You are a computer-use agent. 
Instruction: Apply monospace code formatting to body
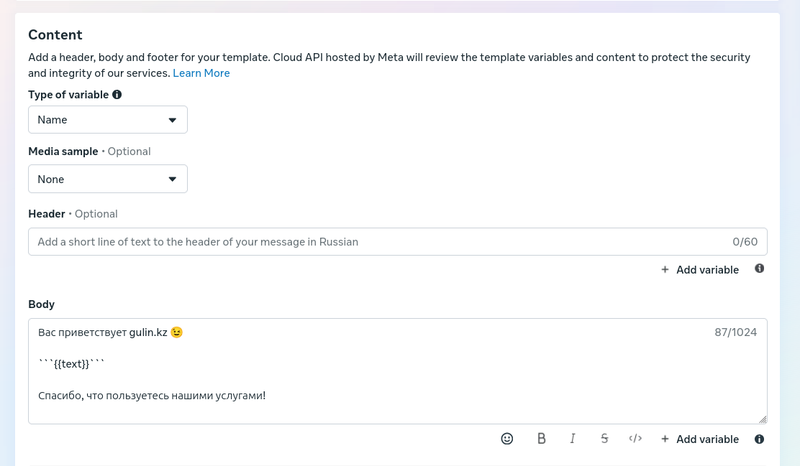(x=635, y=439)
